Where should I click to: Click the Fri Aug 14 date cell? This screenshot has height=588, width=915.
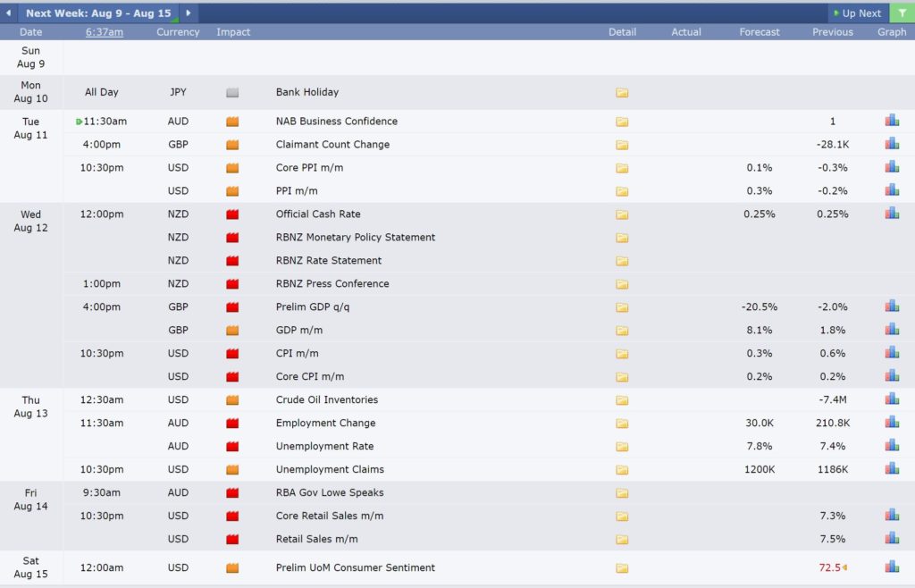click(31, 500)
